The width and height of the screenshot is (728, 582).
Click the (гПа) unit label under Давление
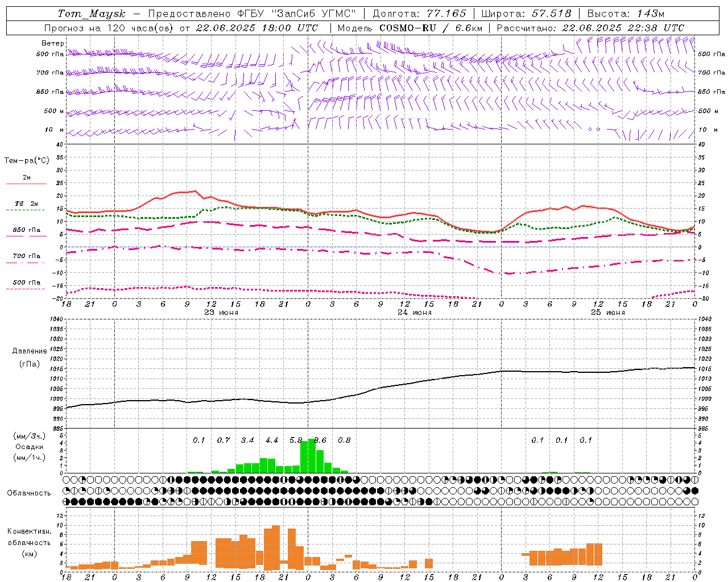30,364
